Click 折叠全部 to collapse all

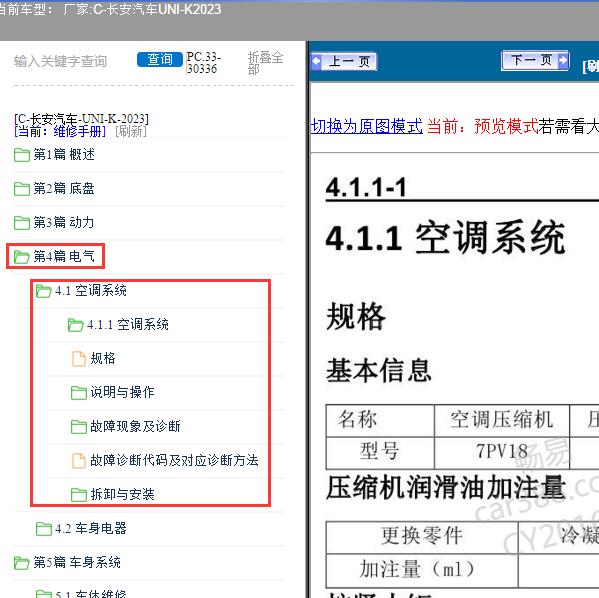(x=265, y=63)
